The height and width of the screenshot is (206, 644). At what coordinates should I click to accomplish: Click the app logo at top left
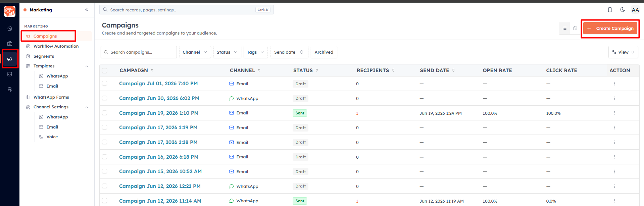coord(10,11)
